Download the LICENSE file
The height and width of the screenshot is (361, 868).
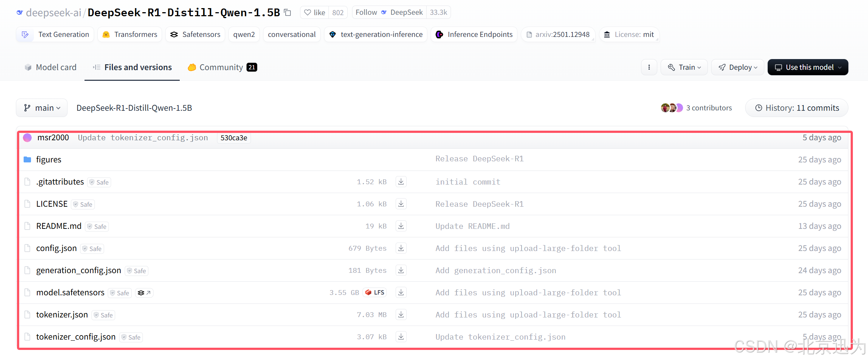[401, 204]
